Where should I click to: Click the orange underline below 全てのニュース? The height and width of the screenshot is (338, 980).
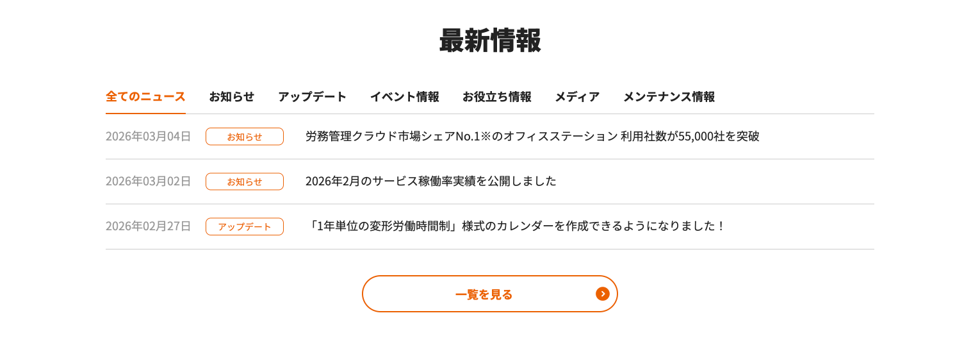[x=145, y=113]
